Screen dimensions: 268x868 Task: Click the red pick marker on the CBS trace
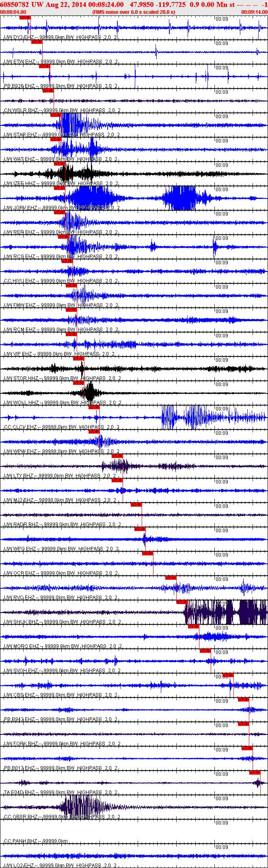coord(228,676)
